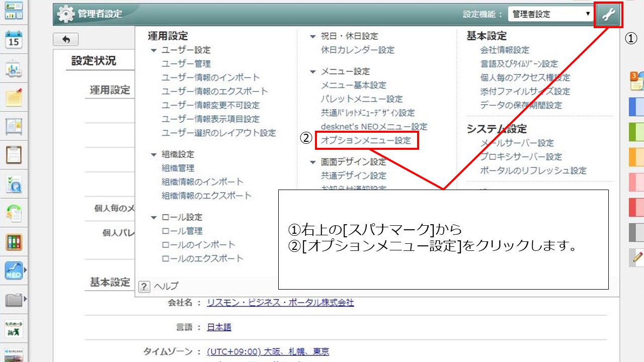Collapse the 組織設定 section

pos(154,155)
